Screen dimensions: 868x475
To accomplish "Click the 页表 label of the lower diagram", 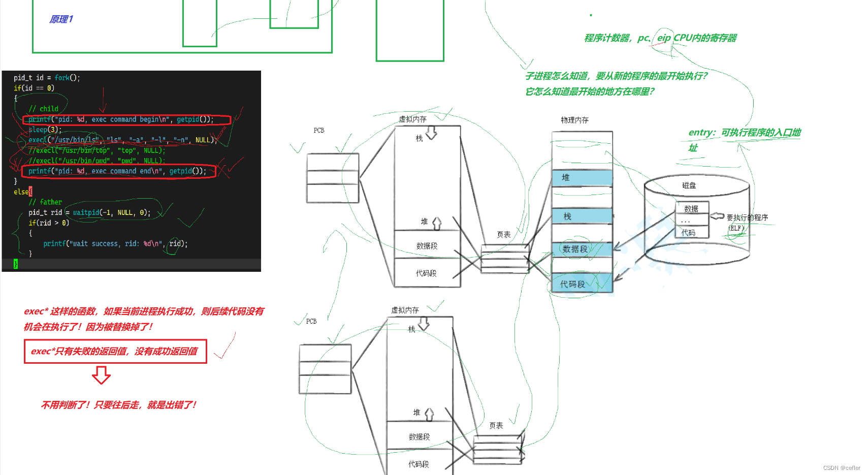I will (496, 425).
